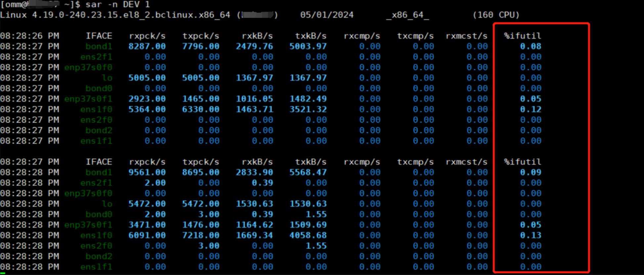Screen dimensions: 644x275
Task: Click the rxkB/s value 1669.34
Action: 254,235
